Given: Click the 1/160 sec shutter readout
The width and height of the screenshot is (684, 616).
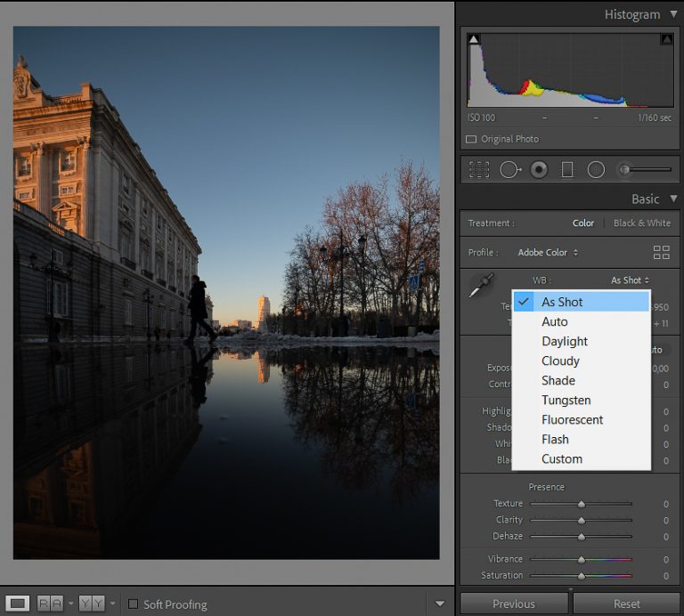Looking at the screenshot, I should (655, 118).
